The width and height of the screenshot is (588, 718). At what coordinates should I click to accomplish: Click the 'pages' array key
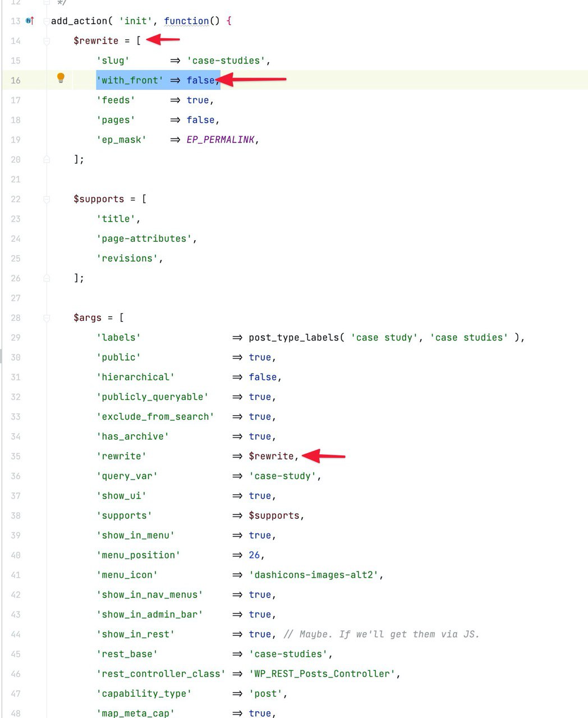click(116, 120)
